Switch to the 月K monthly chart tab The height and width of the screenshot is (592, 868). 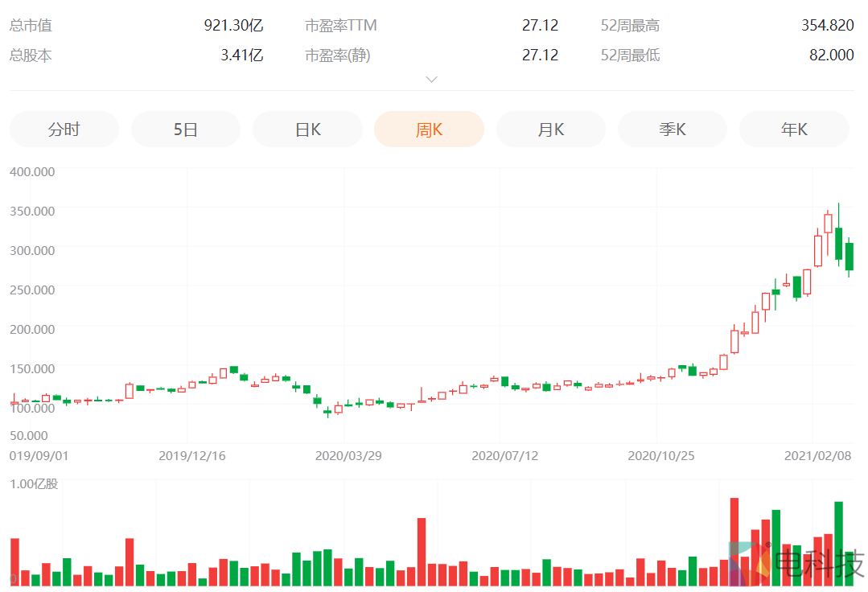tap(550, 129)
